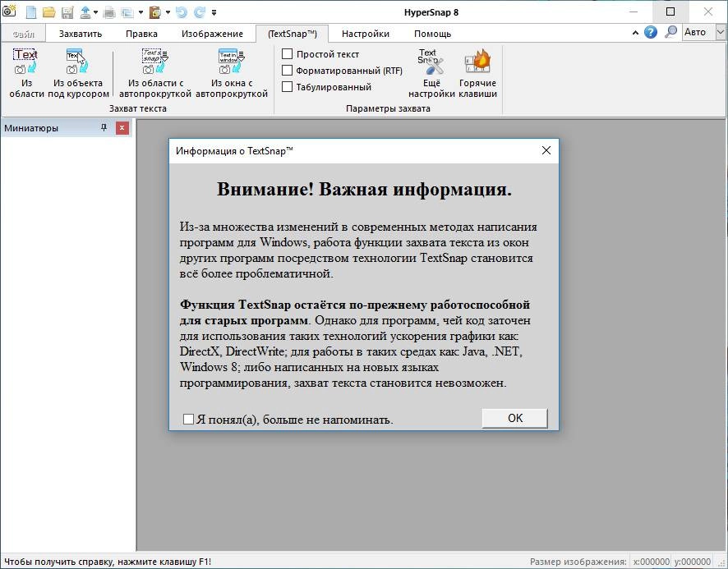
Task: Click the HyperSnap camera application icon
Action: [x=9, y=10]
